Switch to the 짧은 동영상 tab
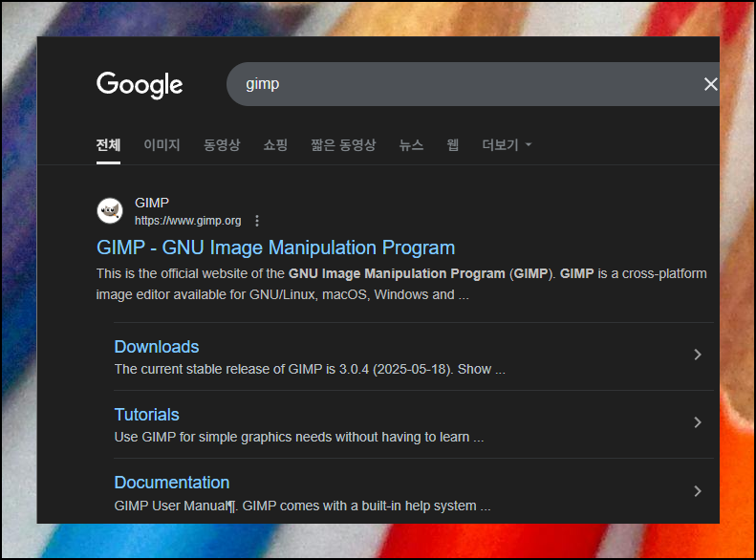Screen dimensions: 756x560 pyautogui.click(x=343, y=145)
